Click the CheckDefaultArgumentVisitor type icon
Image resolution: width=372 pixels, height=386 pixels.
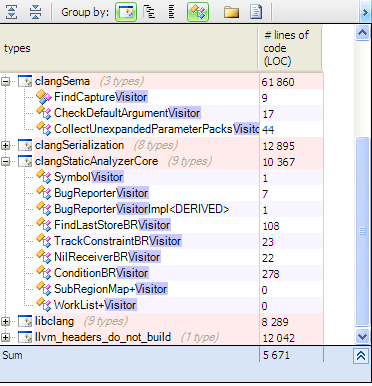44,113
